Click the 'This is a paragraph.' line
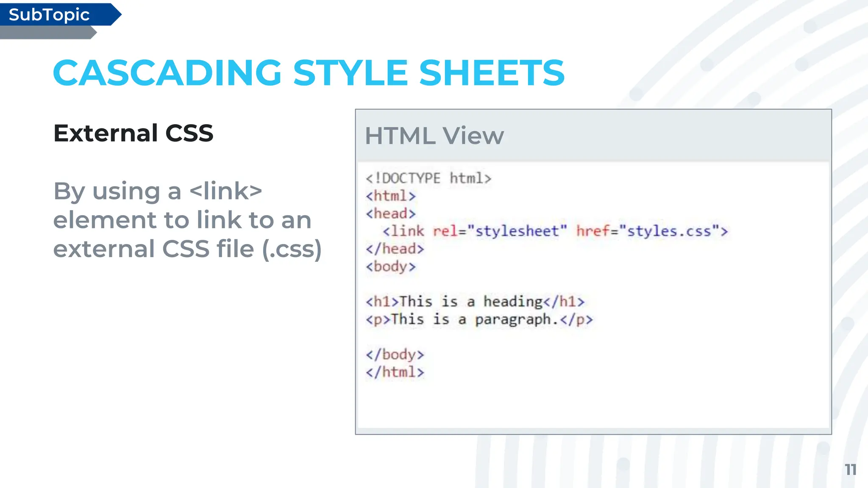 click(479, 319)
